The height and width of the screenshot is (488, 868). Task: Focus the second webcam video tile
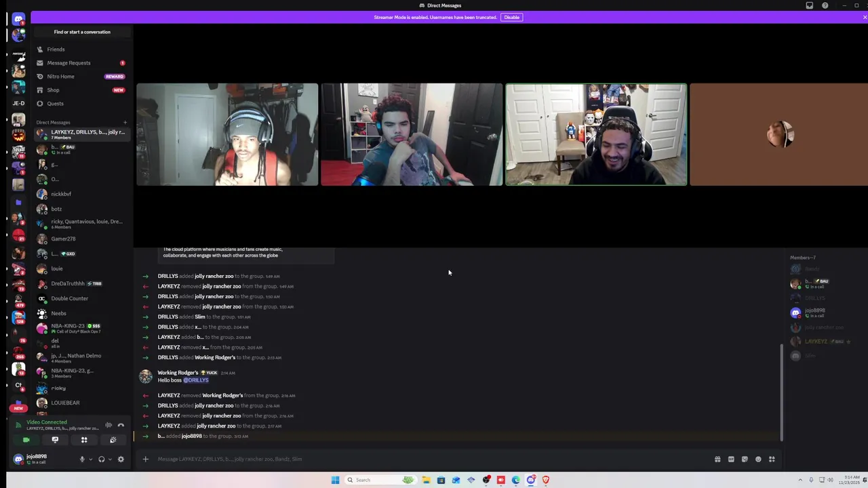[x=412, y=134]
